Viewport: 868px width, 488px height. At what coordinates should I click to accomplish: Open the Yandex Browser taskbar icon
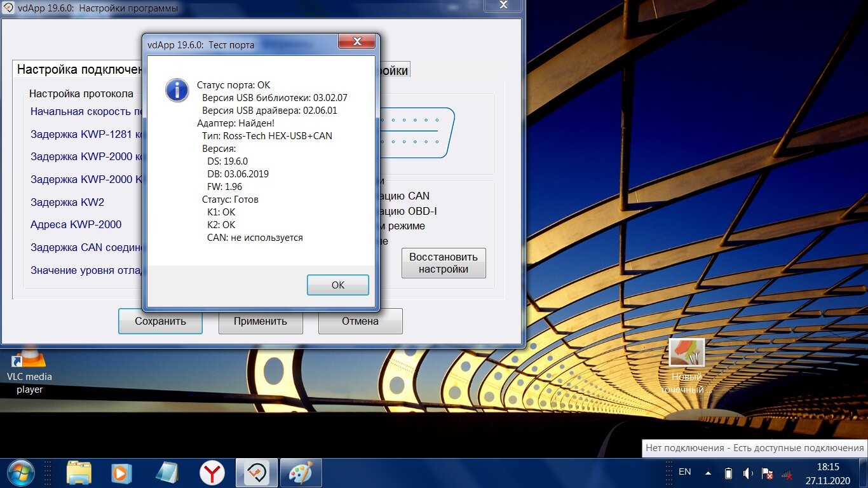tap(212, 473)
